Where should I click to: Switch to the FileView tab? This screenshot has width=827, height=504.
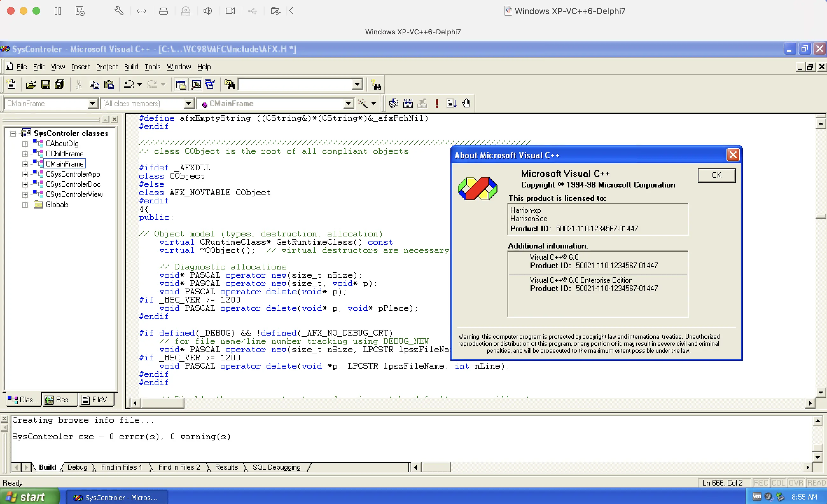97,400
